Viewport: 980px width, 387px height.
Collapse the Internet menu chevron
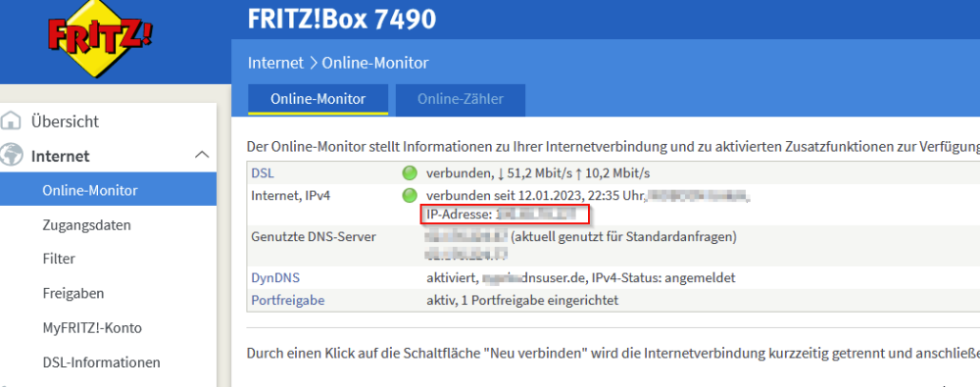[x=202, y=155]
